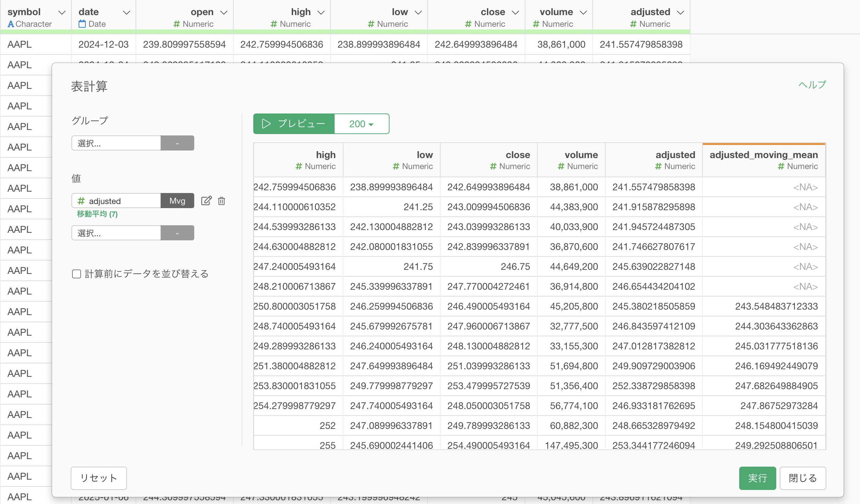Open the ヘルプ help link

(x=812, y=85)
